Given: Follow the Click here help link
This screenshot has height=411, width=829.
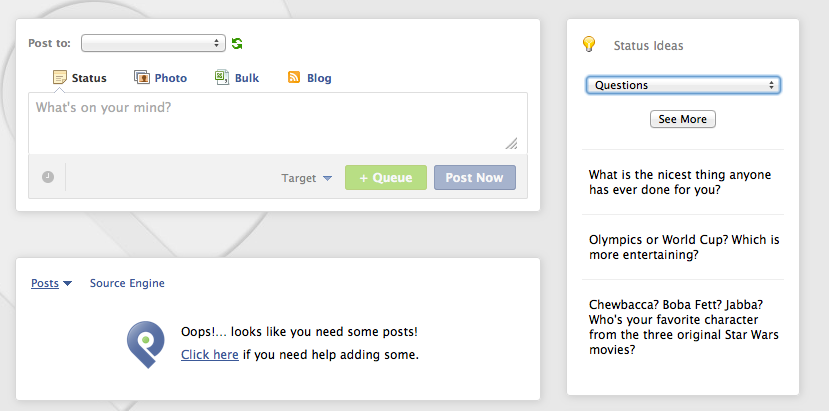Looking at the screenshot, I should [209, 354].
